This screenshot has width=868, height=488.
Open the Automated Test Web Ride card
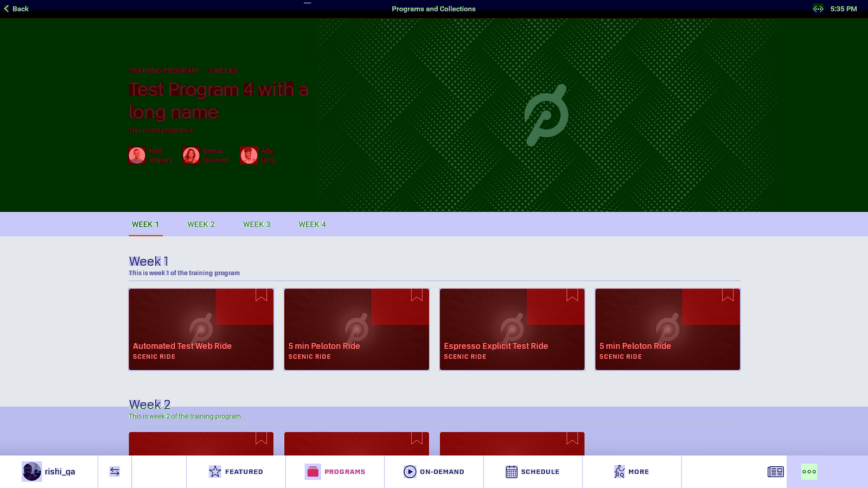point(201,329)
